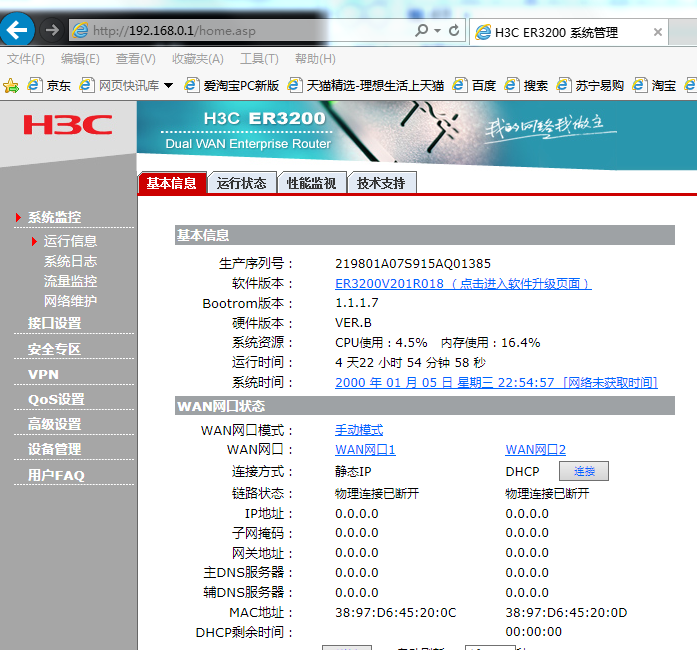Open the 京东 favorites bookmark
This screenshot has height=650, width=697.
(x=49, y=85)
